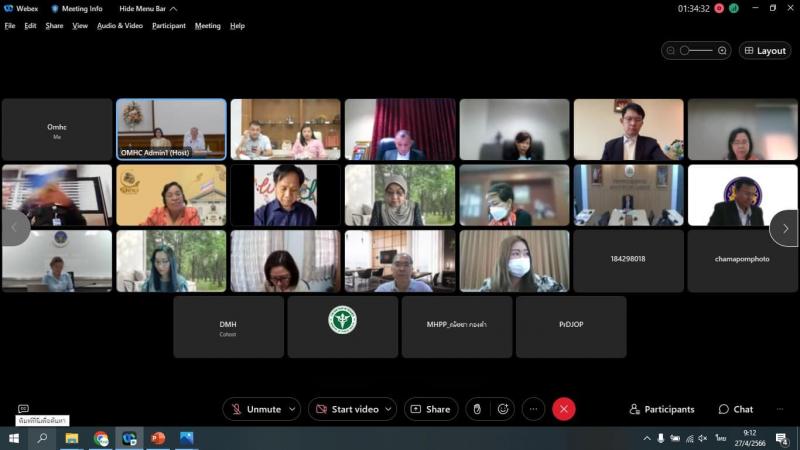This screenshot has height=450, width=800.
Task: Go to next page of participants
Action: pyautogui.click(x=785, y=229)
